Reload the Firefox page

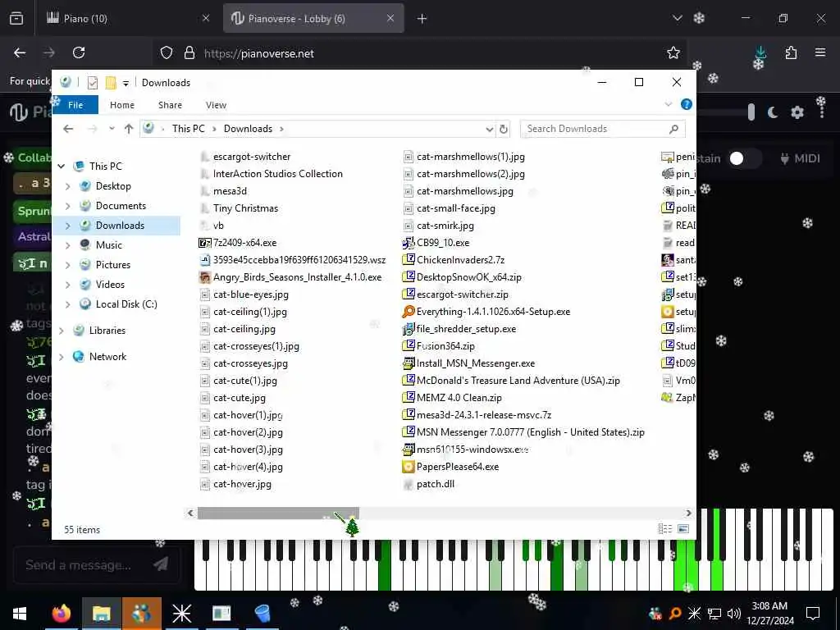(79, 52)
